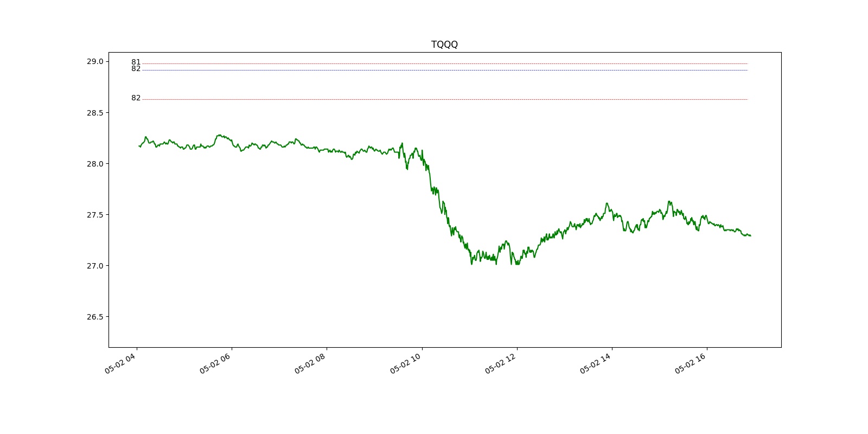Screen dimensions: 868x434
Task: Select the 05-02 14 x-axis label
Action: coord(597,363)
